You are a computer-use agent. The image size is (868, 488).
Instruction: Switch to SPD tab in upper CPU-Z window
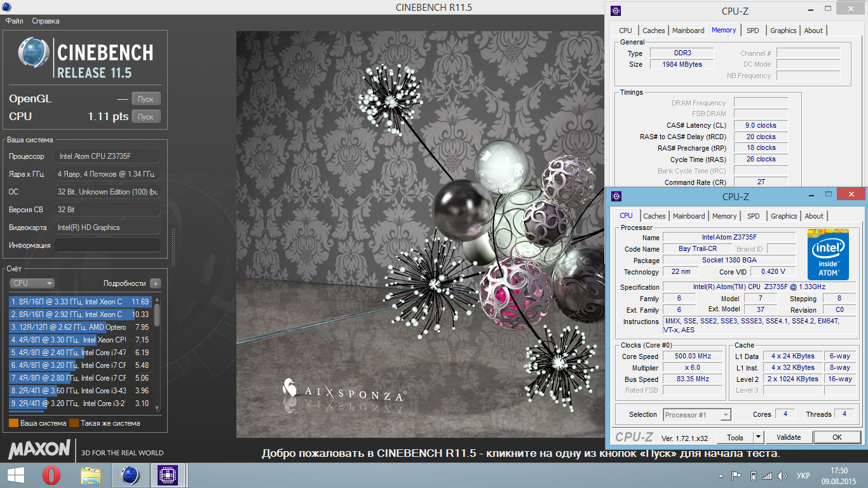tap(752, 30)
